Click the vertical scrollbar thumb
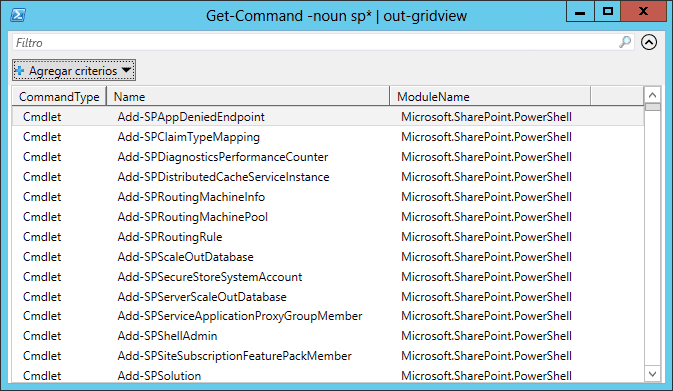Screen dimensions: 673x391 [x=652, y=107]
